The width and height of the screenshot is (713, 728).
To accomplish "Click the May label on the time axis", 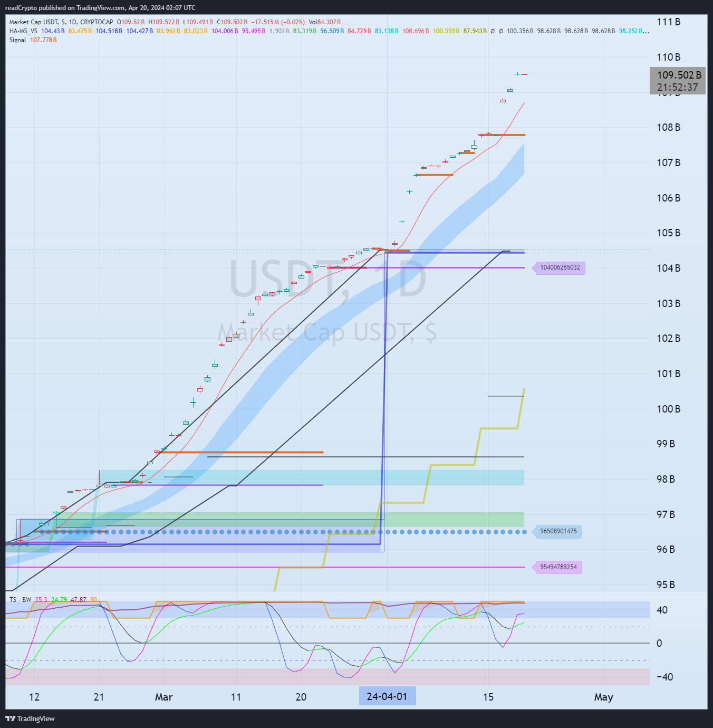I will 604,697.
